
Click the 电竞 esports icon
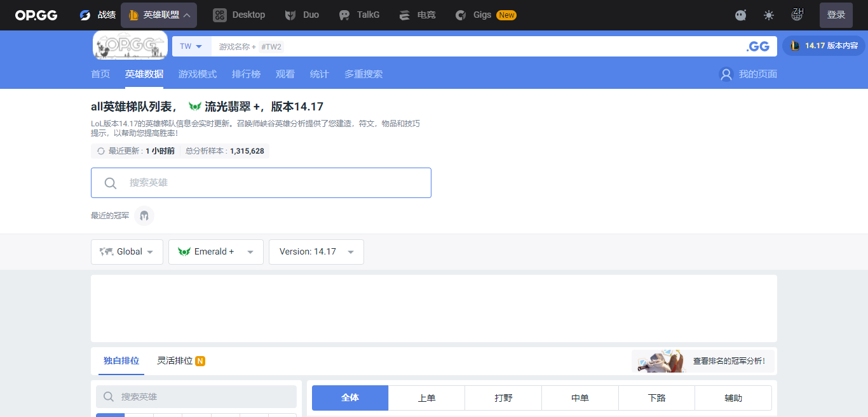[405, 15]
